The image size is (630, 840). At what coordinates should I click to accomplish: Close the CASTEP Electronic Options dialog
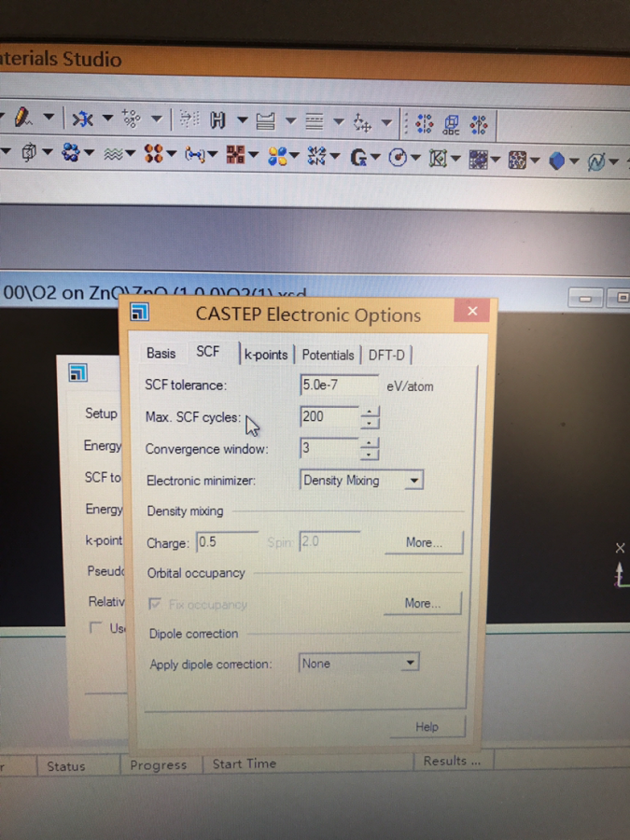click(x=472, y=311)
